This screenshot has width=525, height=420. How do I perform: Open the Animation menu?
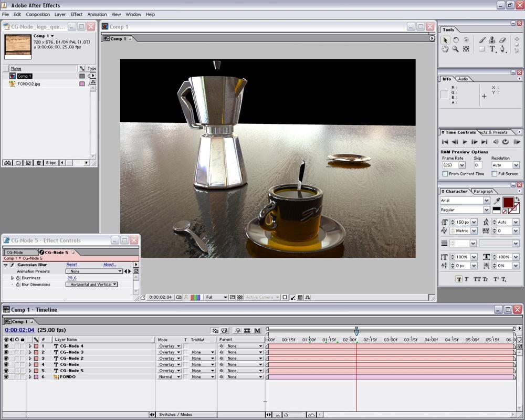[97, 14]
